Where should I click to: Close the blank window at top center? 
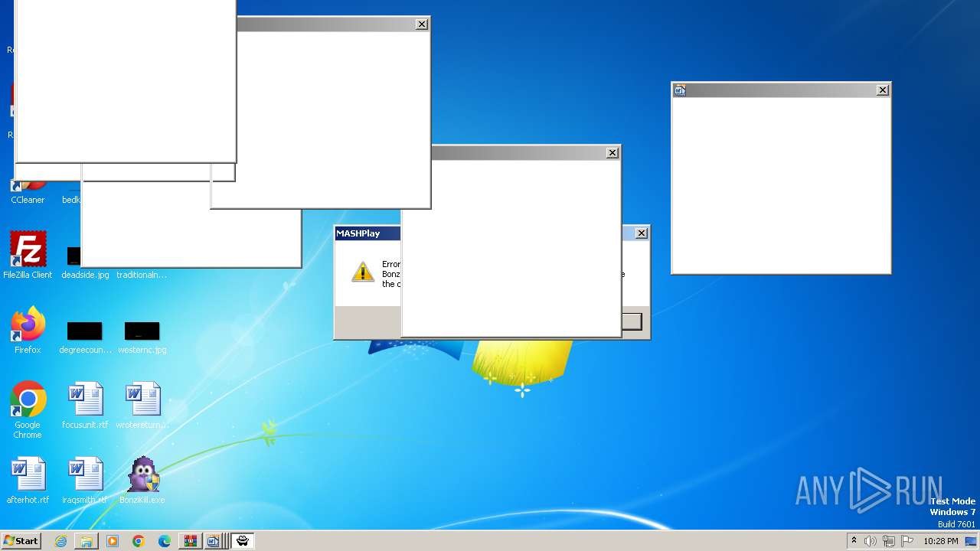point(422,24)
